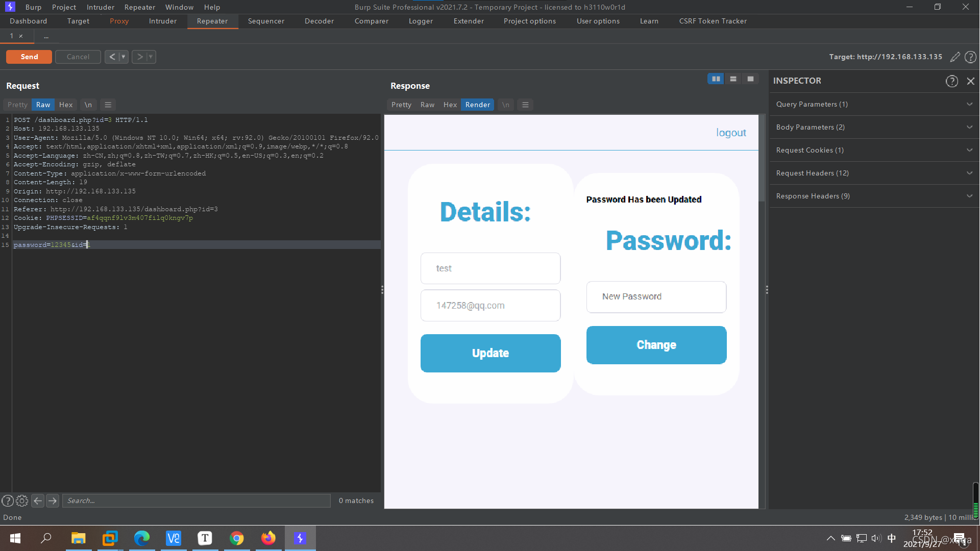
Task: Click the edit target pencil icon
Action: coord(954,57)
